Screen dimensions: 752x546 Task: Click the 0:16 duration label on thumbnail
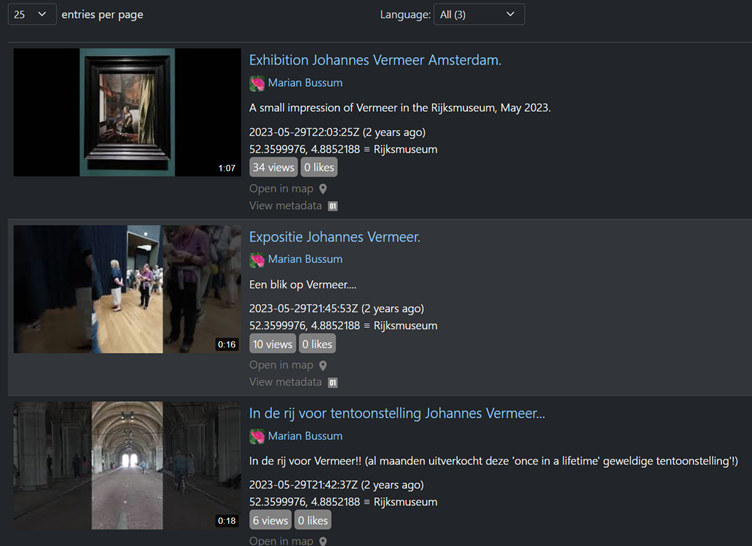pos(227,344)
